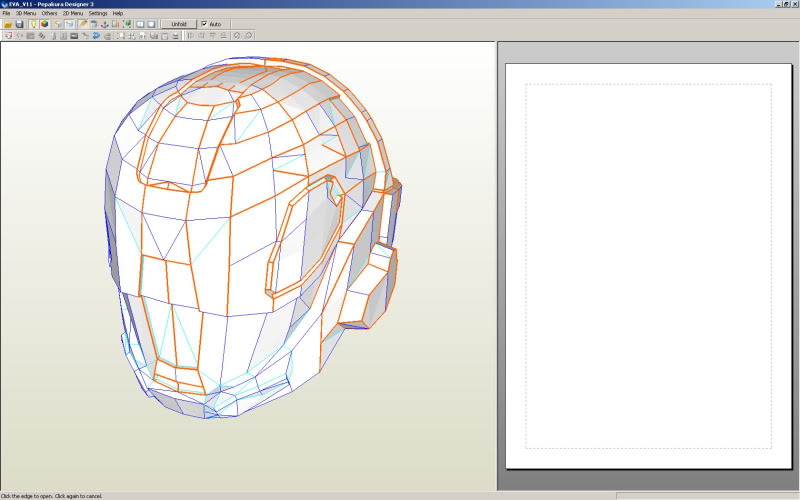Open the File menu
The height and width of the screenshot is (500, 800).
click(6, 13)
